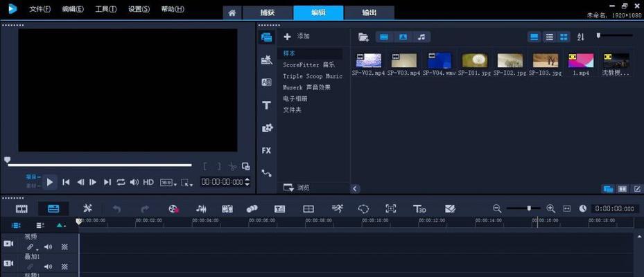Toggle audio files filter in library

(421, 37)
